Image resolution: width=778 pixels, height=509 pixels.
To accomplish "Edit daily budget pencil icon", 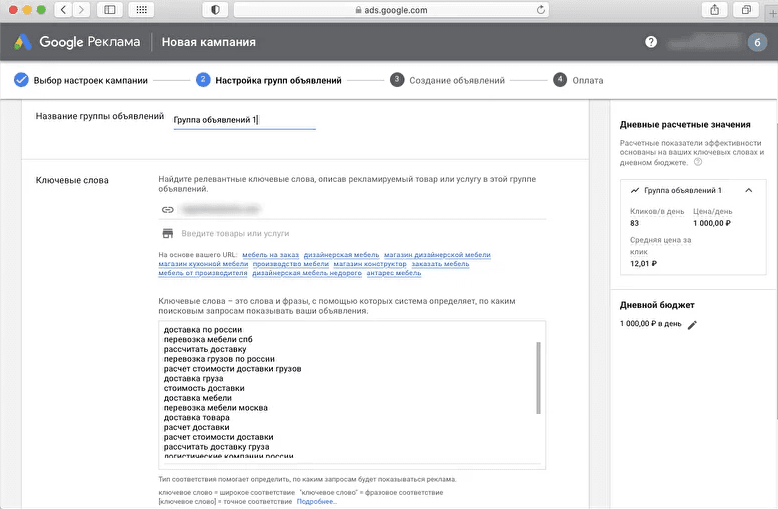I will [x=692, y=325].
